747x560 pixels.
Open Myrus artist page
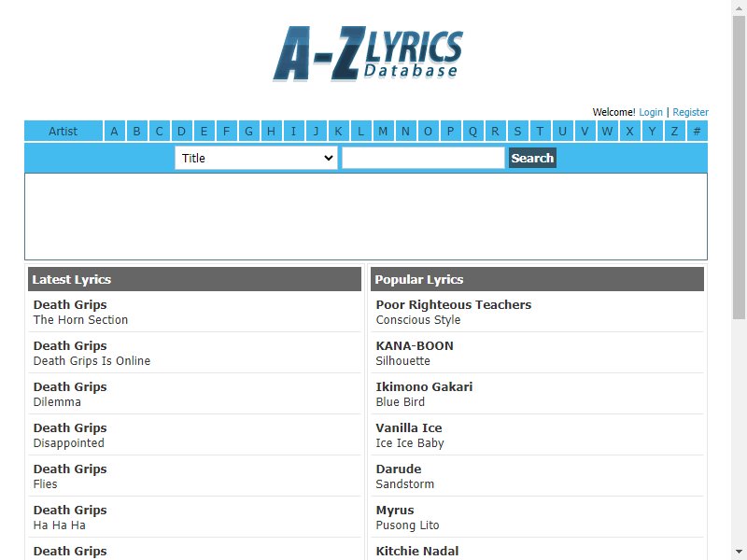pyautogui.click(x=395, y=510)
